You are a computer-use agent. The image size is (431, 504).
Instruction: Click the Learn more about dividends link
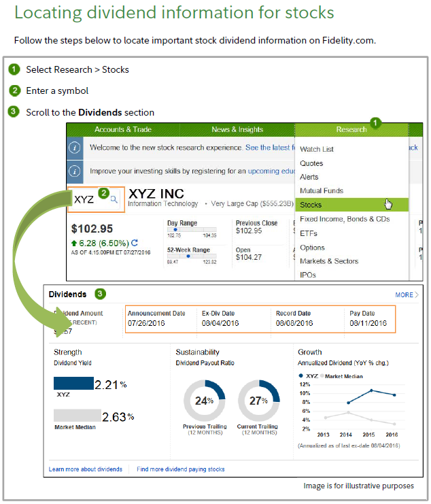click(x=86, y=469)
